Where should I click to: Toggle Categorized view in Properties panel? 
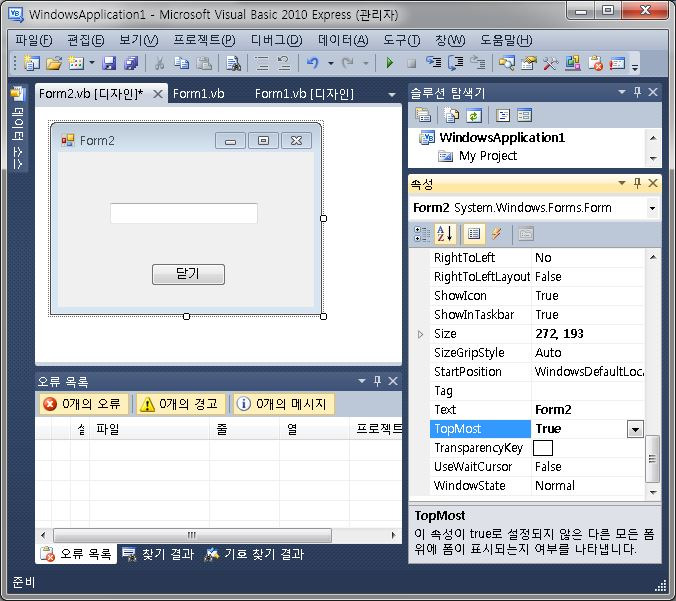(x=422, y=234)
